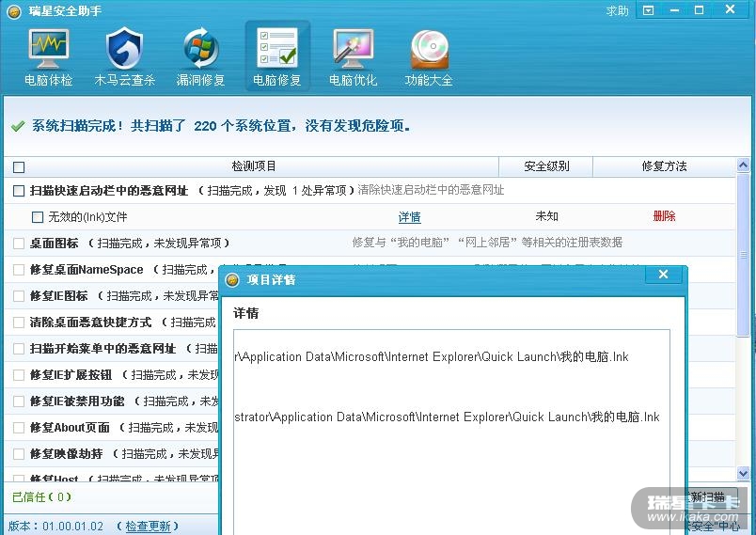Click the 求助 help link

[x=618, y=10]
